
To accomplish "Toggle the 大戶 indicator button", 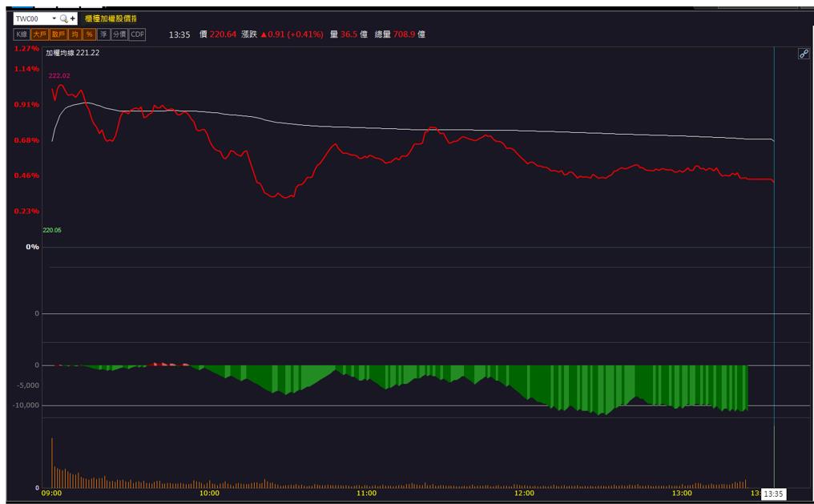I will click(x=39, y=34).
